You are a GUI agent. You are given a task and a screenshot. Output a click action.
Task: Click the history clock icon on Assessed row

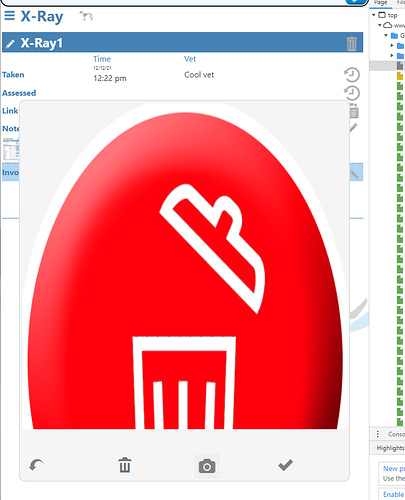point(352,93)
